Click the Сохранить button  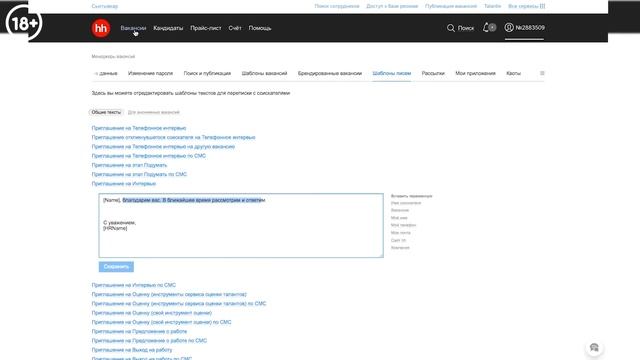pyautogui.click(x=116, y=267)
